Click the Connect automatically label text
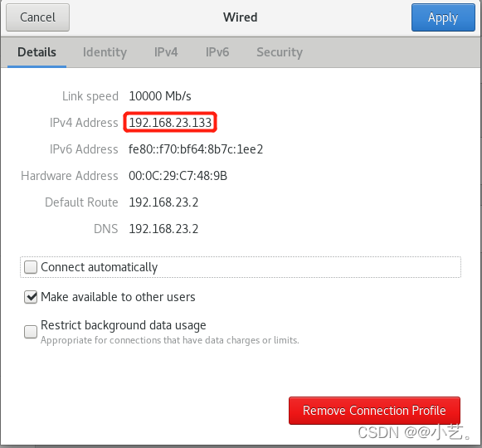This screenshot has width=482, height=448. pos(99,267)
